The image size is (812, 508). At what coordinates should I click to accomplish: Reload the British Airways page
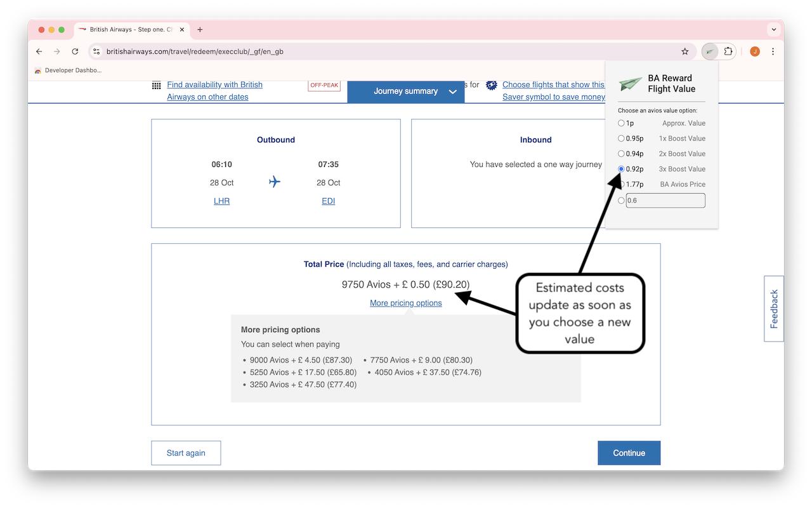tap(75, 51)
